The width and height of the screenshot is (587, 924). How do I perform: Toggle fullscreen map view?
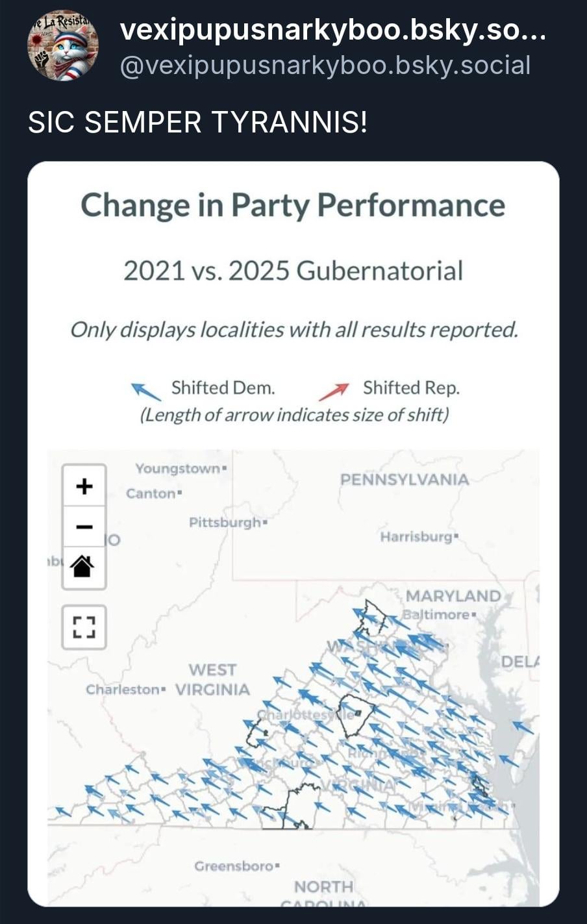tap(84, 627)
